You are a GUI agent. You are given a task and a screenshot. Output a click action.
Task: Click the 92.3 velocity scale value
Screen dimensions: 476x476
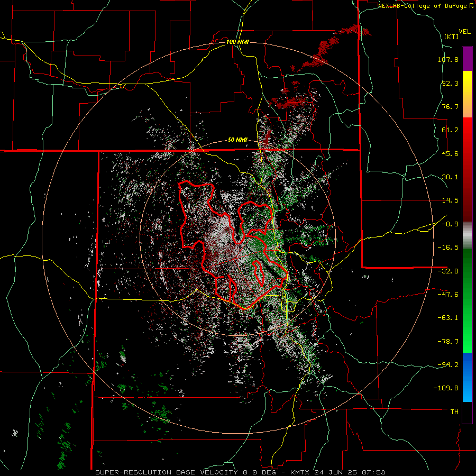click(x=450, y=83)
